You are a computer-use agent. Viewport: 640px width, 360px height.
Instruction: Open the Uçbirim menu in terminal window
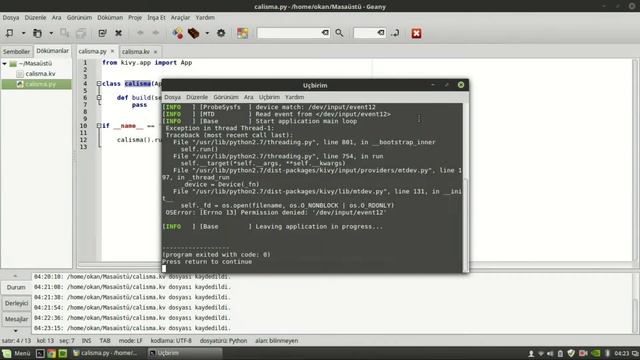pyautogui.click(x=269, y=97)
